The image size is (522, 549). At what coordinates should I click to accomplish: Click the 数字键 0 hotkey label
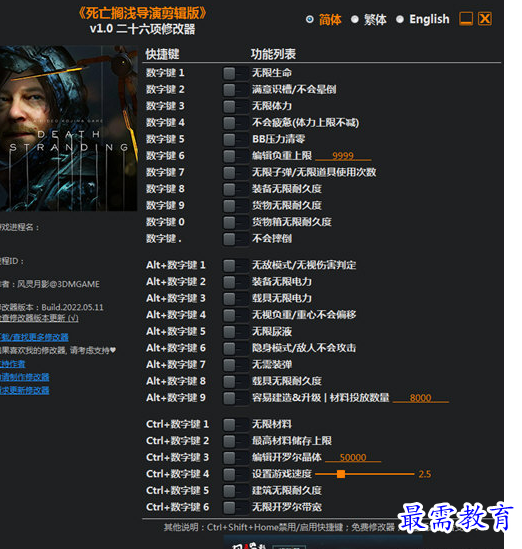click(165, 222)
